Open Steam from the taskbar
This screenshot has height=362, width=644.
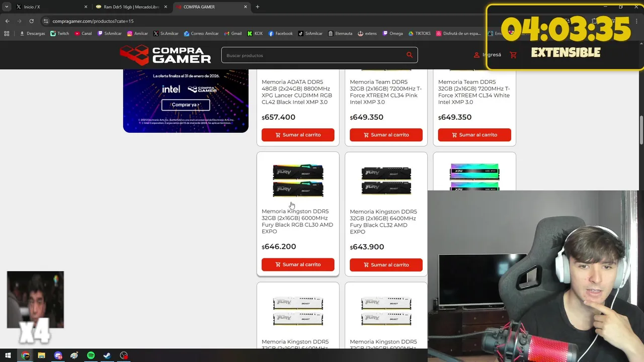tap(107, 355)
